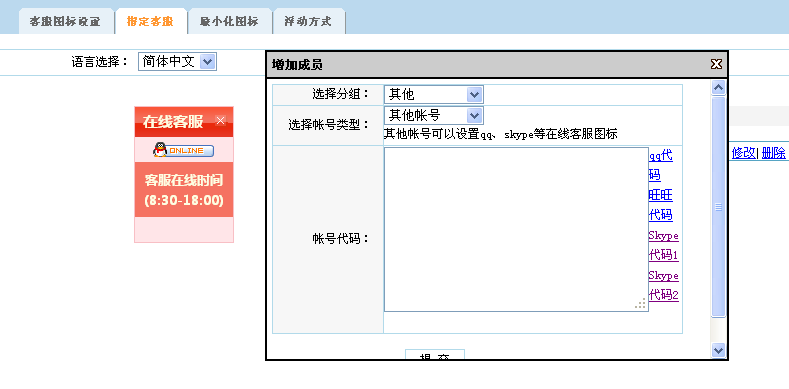Click the Skype代码1 link
The width and height of the screenshot is (789, 389).
click(664, 246)
